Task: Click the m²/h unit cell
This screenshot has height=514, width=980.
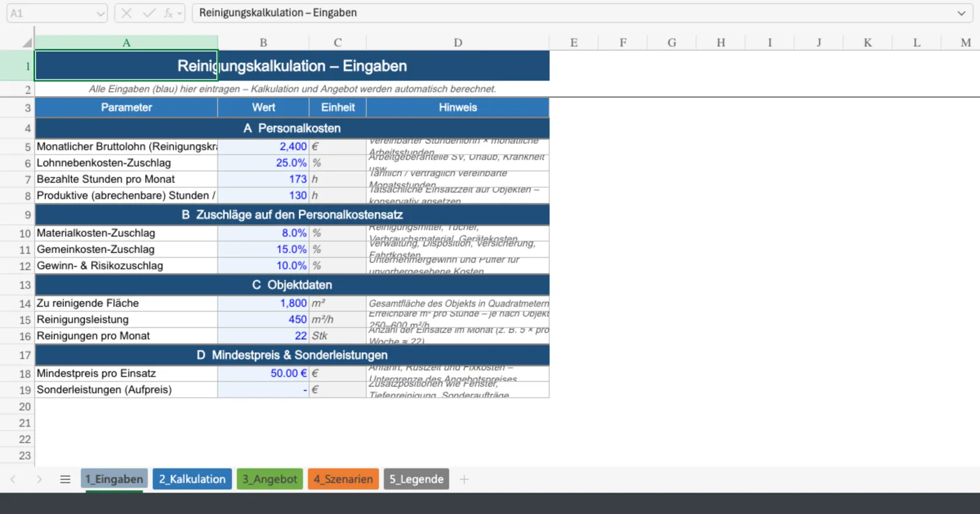Action: 337,319
